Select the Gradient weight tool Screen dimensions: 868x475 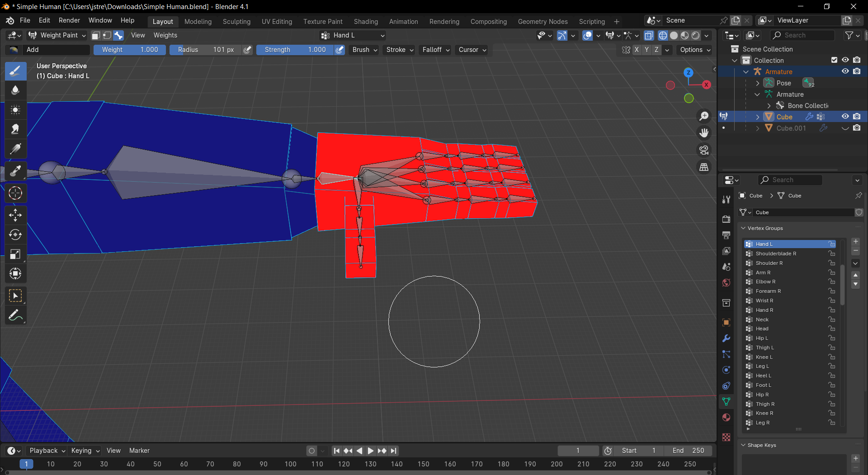tap(15, 149)
